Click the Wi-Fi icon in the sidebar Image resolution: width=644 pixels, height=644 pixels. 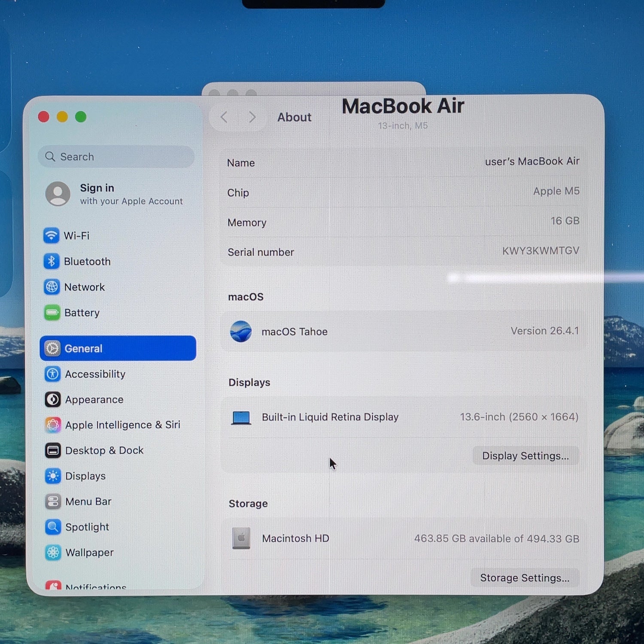tap(52, 235)
